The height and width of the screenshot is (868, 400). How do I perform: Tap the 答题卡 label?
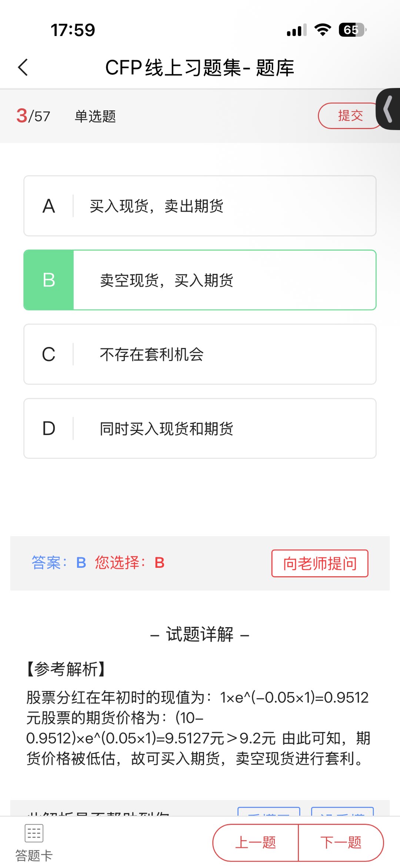[34, 855]
